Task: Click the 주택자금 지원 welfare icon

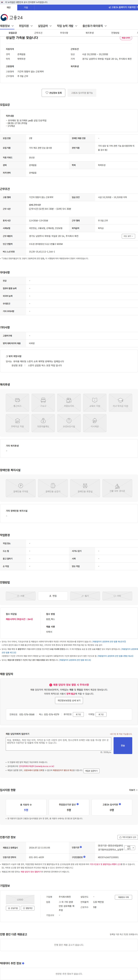Action: [18, 423]
